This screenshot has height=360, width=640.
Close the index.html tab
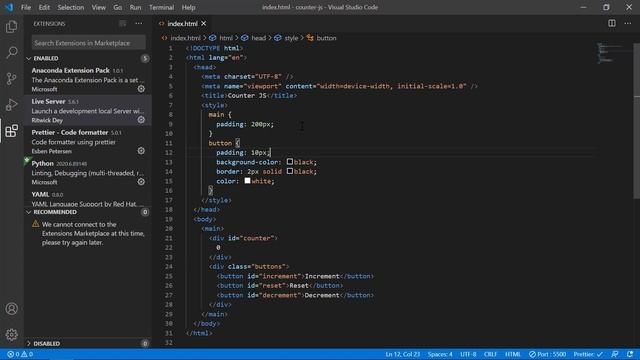click(204, 24)
